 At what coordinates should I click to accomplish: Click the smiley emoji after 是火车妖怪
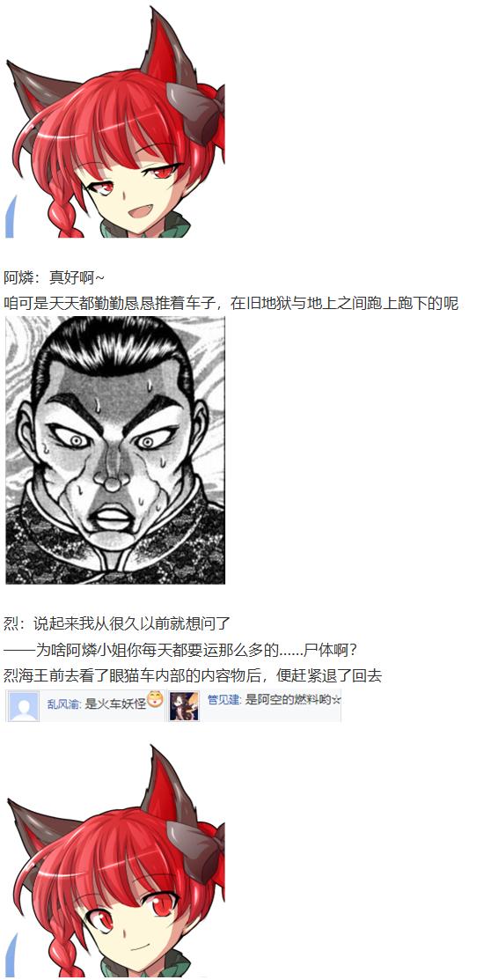[x=155, y=699]
